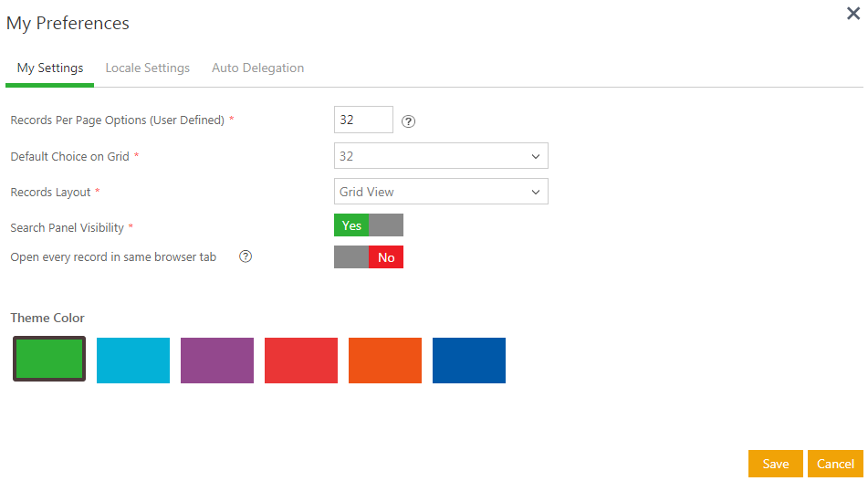
Task: Select the My Settings tab
Action: pyautogui.click(x=50, y=68)
